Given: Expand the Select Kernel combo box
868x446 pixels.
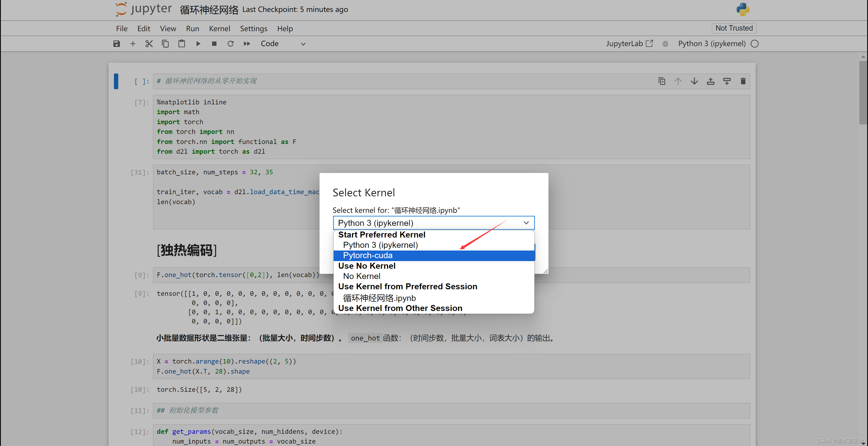Looking at the screenshot, I should tap(433, 223).
